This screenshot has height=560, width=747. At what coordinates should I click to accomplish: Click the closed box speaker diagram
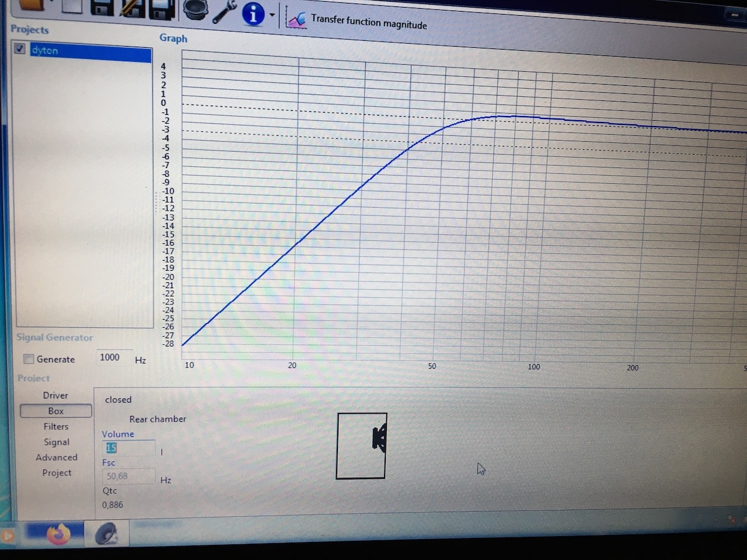361,446
